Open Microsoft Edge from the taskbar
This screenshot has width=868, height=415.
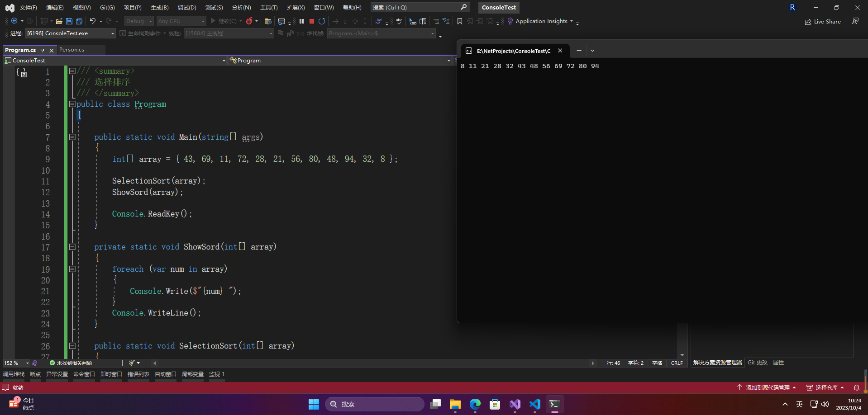tap(475, 404)
